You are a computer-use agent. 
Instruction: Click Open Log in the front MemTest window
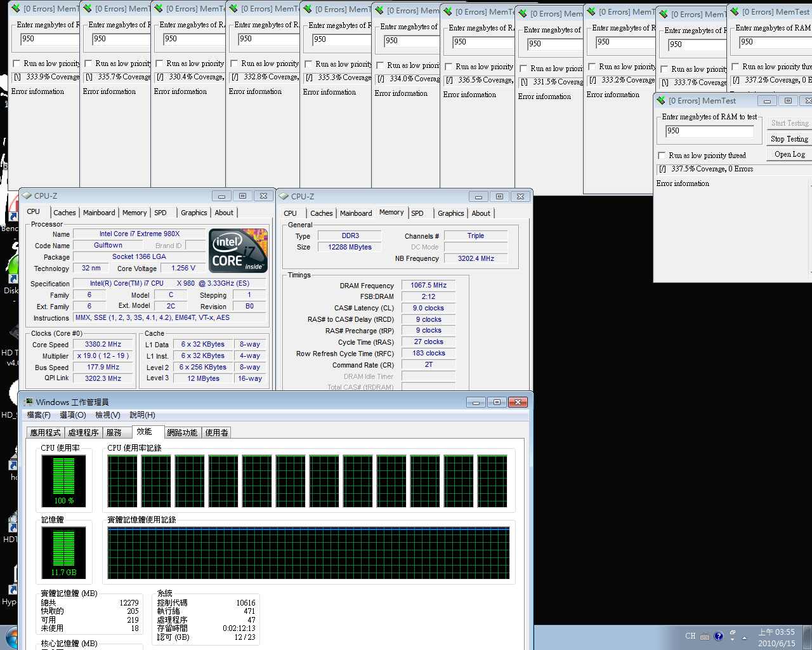point(789,154)
